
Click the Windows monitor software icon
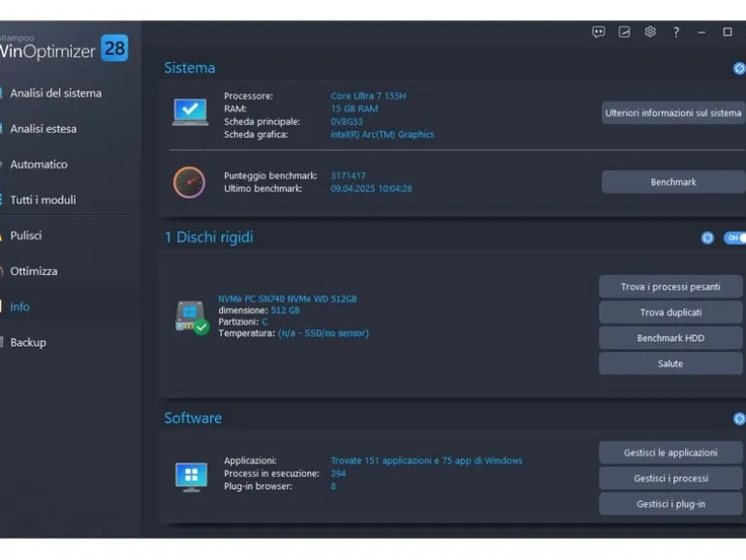(x=191, y=477)
